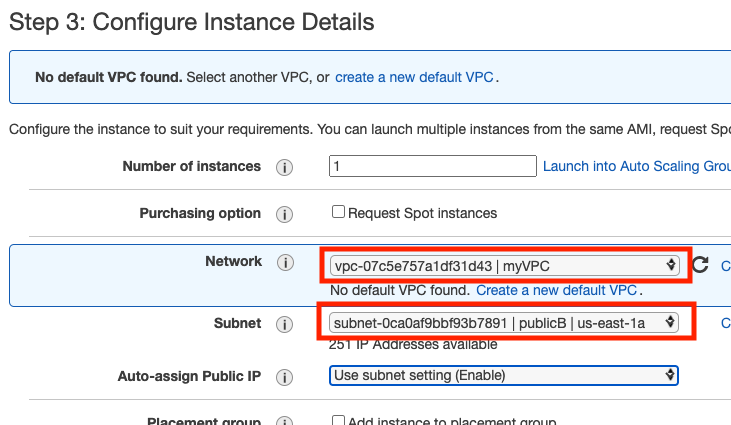The width and height of the screenshot is (731, 425).
Task: Click the link right of Network refresh icon
Action: pyautogui.click(x=725, y=265)
